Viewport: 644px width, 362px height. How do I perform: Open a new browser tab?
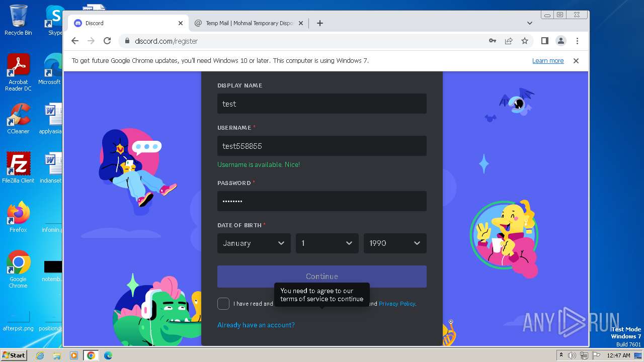tap(319, 23)
